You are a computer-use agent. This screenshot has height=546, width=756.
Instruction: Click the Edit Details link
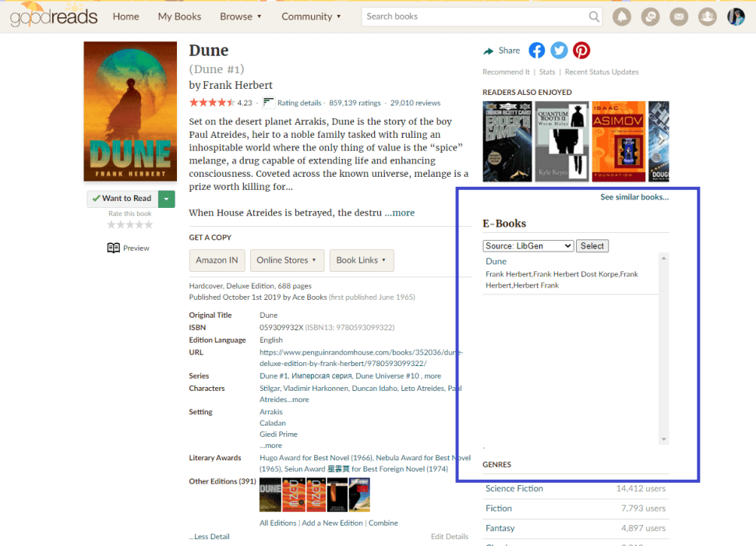point(450,537)
